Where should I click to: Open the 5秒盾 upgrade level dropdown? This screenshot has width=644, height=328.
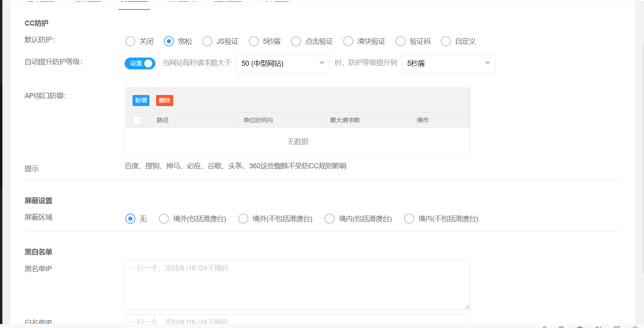pos(448,63)
